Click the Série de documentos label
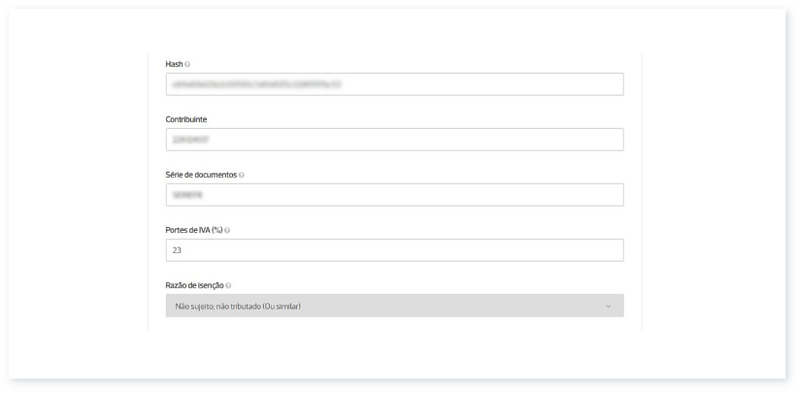Image resolution: width=800 pixels, height=393 pixels. (x=201, y=175)
